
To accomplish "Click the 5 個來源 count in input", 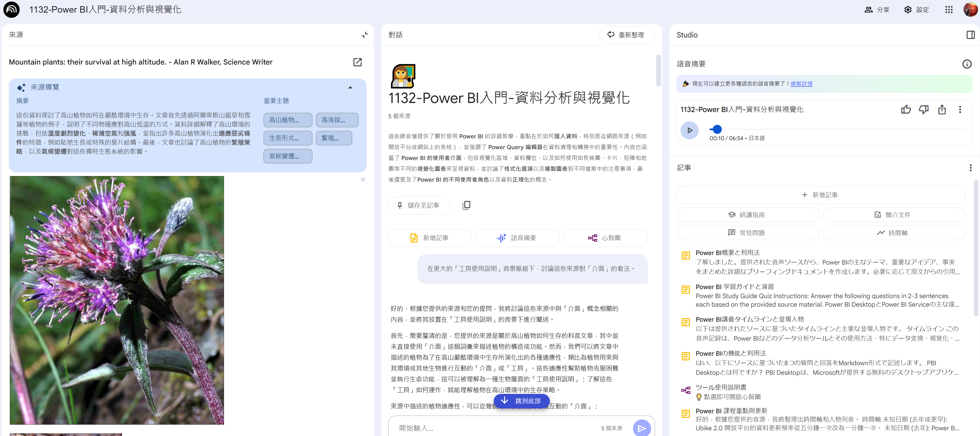I will (611, 429).
